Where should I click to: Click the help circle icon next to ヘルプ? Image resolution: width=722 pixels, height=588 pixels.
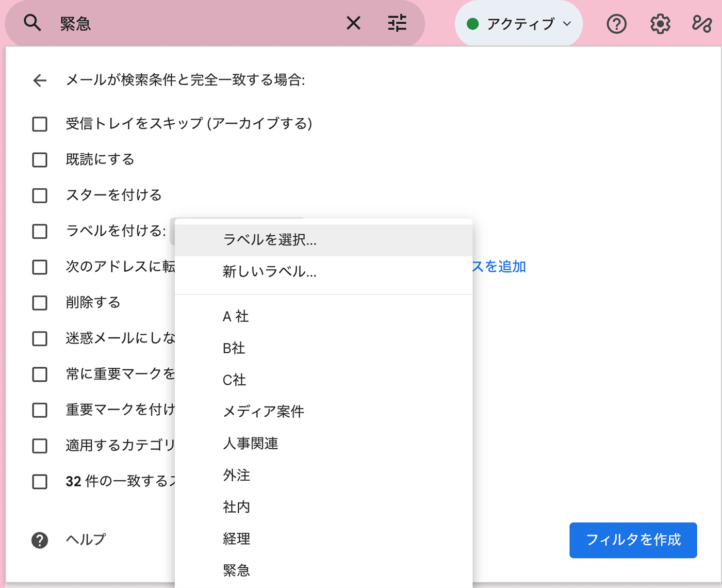39,540
